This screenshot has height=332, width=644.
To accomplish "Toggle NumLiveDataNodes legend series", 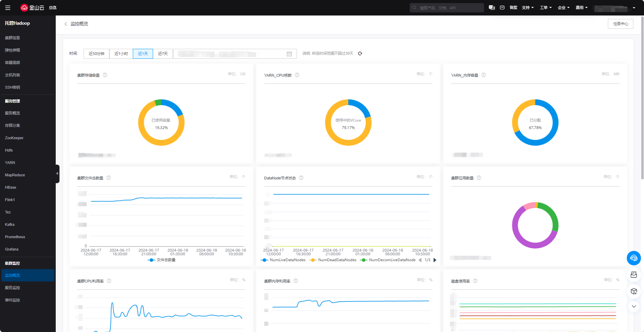I will pyautogui.click(x=284, y=260).
